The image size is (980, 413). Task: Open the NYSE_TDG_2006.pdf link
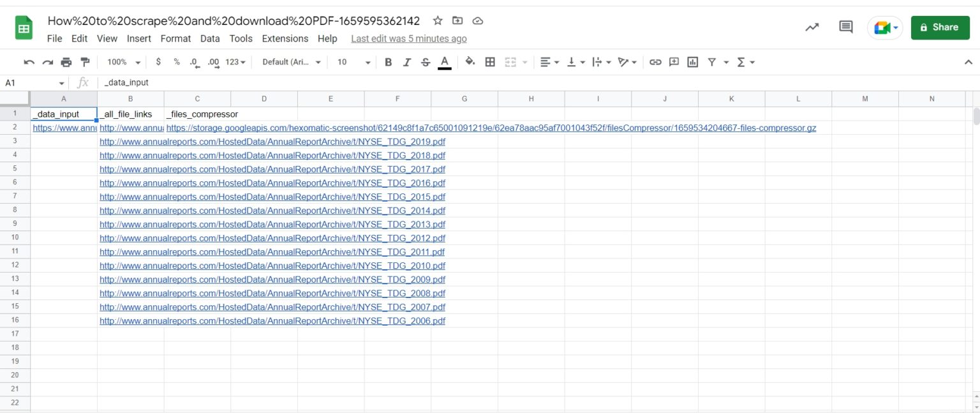(272, 321)
